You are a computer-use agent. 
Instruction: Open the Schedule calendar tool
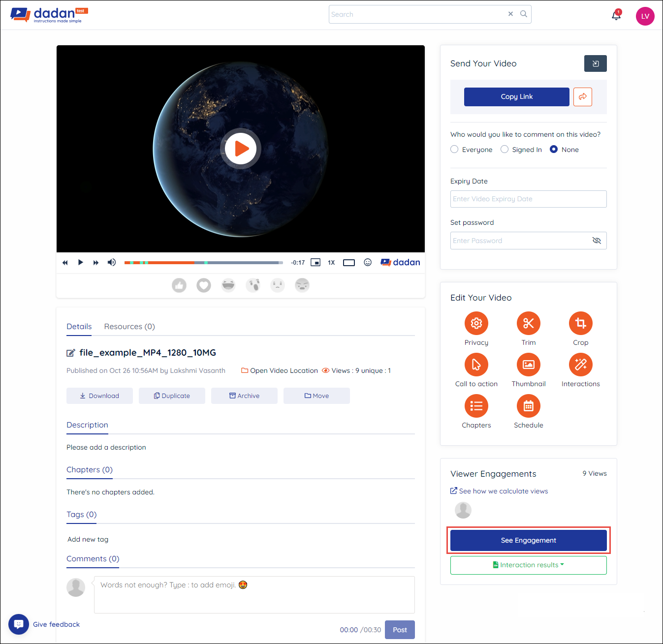click(529, 406)
